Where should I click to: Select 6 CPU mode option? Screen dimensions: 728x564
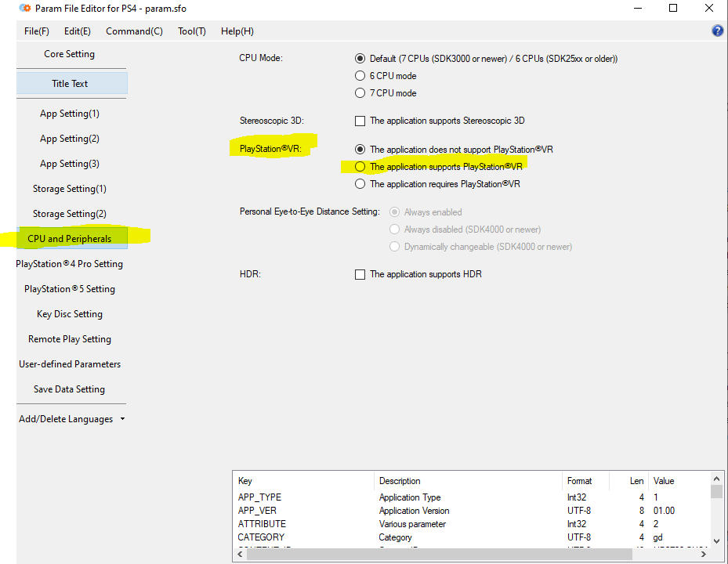point(360,76)
